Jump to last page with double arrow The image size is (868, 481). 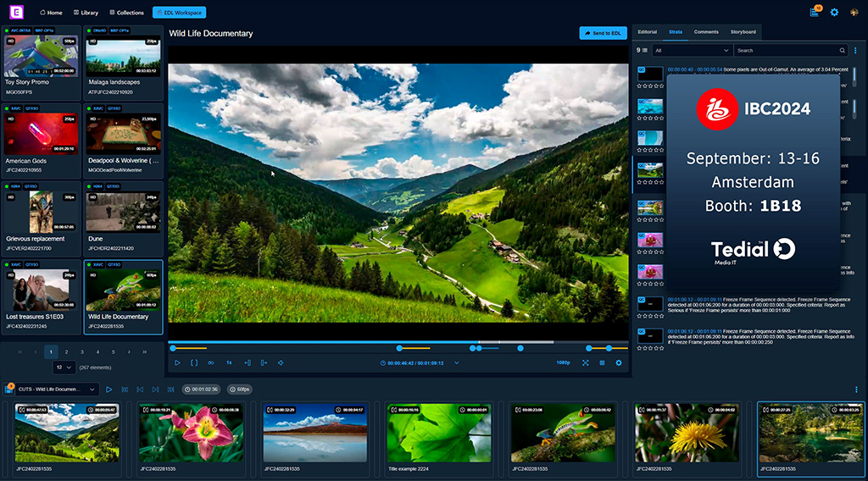(x=144, y=351)
